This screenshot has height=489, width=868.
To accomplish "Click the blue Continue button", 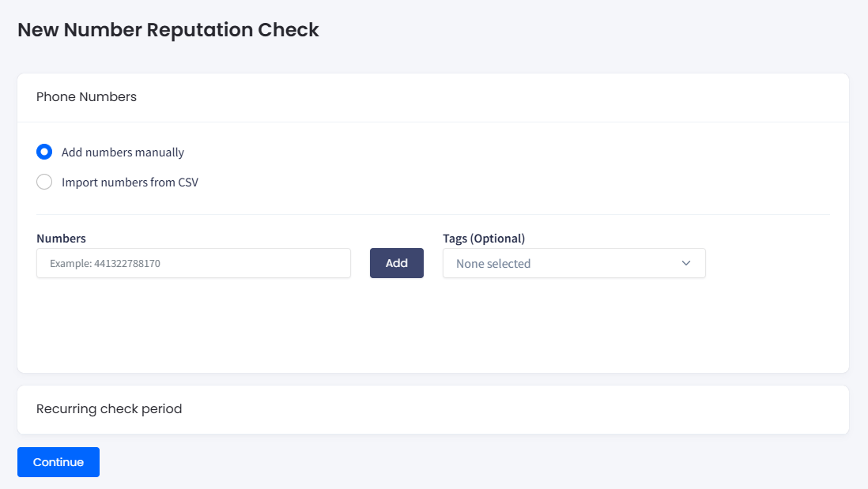I will (58, 462).
